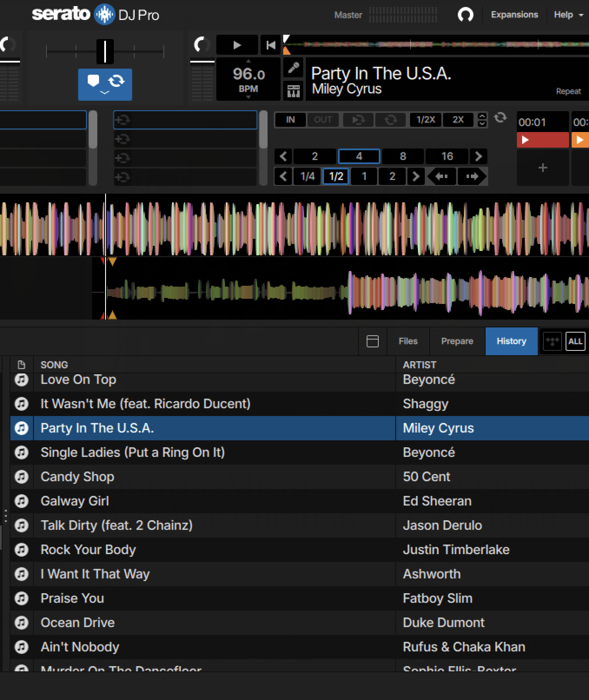This screenshot has width=589, height=700.
Task: Jump to the previous track start
Action: coord(271,45)
